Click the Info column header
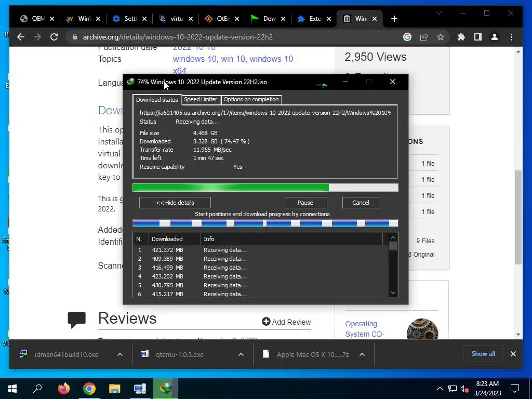 click(291, 239)
